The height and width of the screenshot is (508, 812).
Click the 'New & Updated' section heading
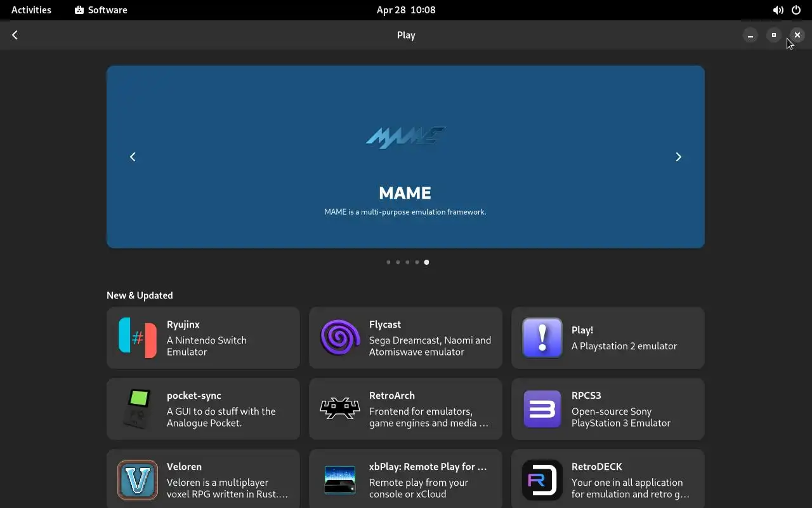(x=140, y=295)
